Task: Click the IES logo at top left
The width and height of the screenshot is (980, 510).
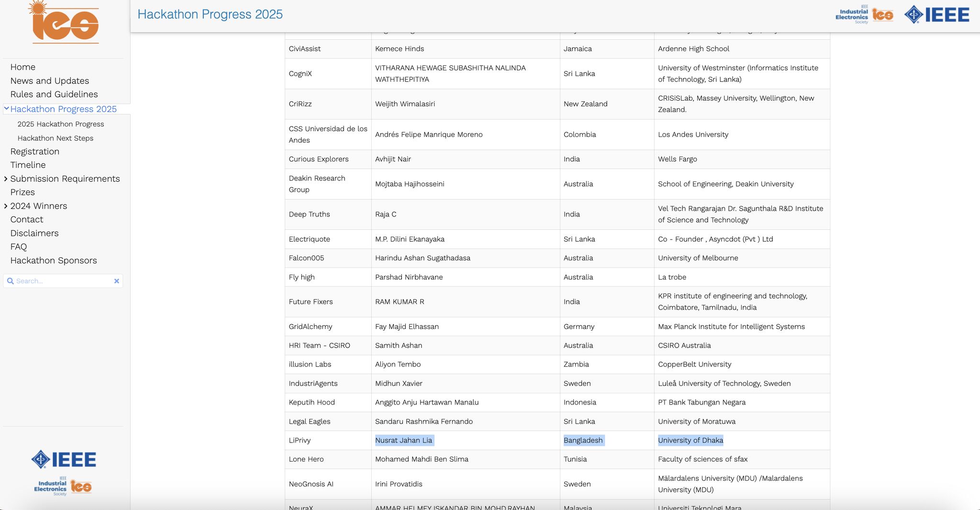Action: 64,23
